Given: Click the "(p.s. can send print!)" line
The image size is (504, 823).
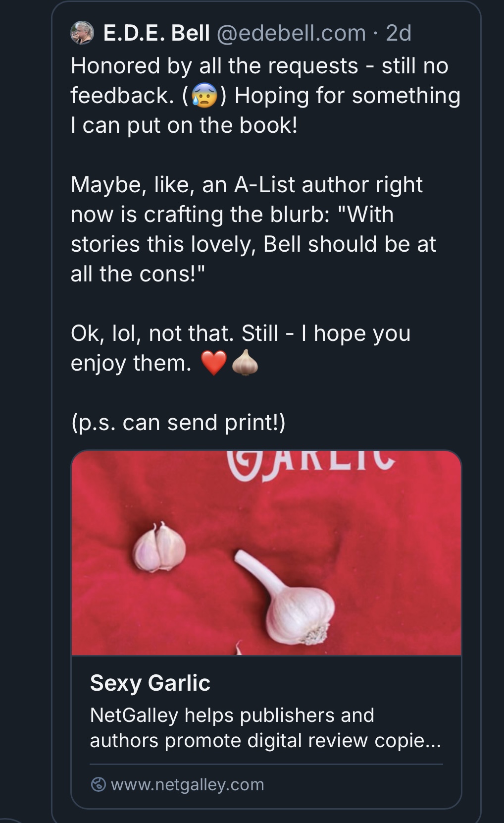Looking at the screenshot, I should [x=178, y=423].
